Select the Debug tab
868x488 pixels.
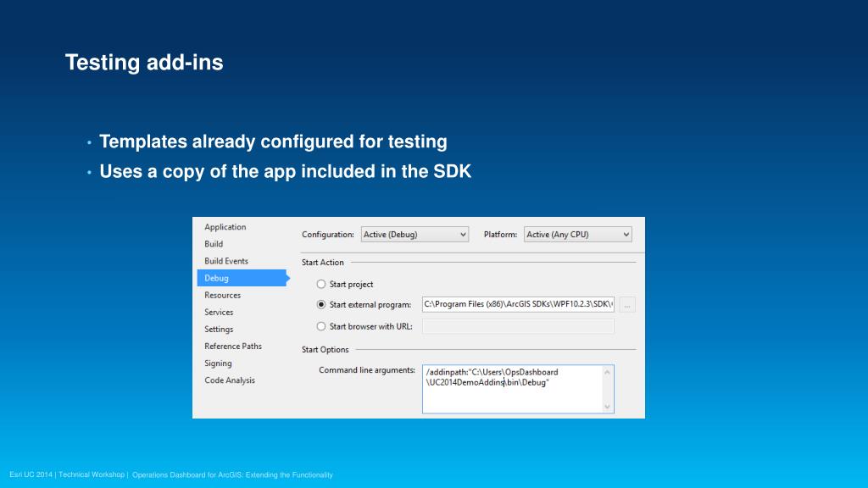(217, 278)
